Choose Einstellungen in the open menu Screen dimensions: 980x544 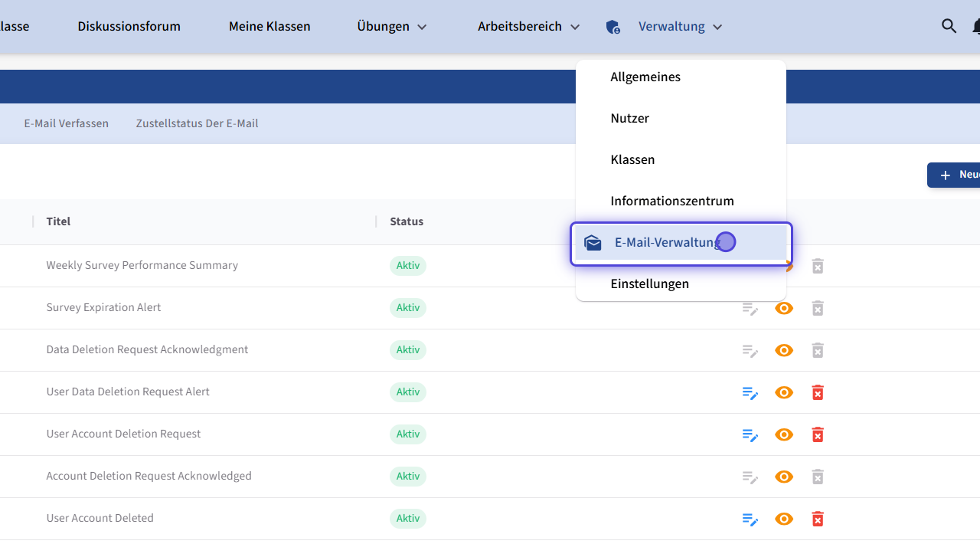(x=649, y=283)
